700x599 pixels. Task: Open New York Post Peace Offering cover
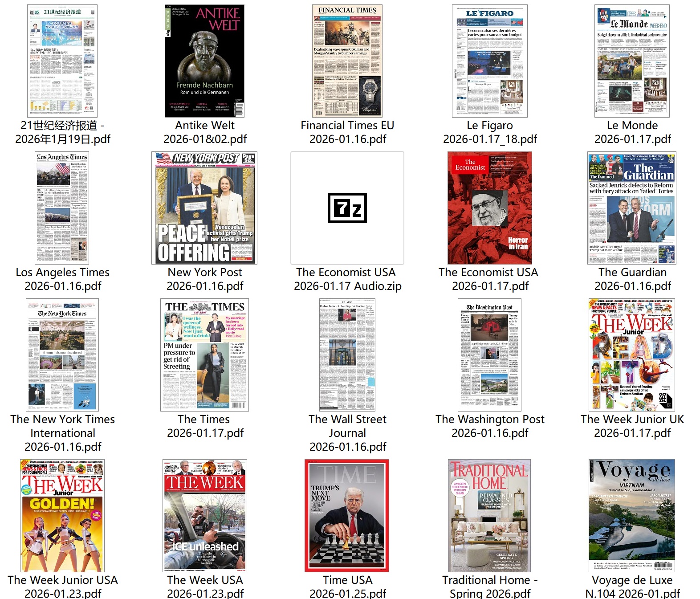click(x=204, y=208)
